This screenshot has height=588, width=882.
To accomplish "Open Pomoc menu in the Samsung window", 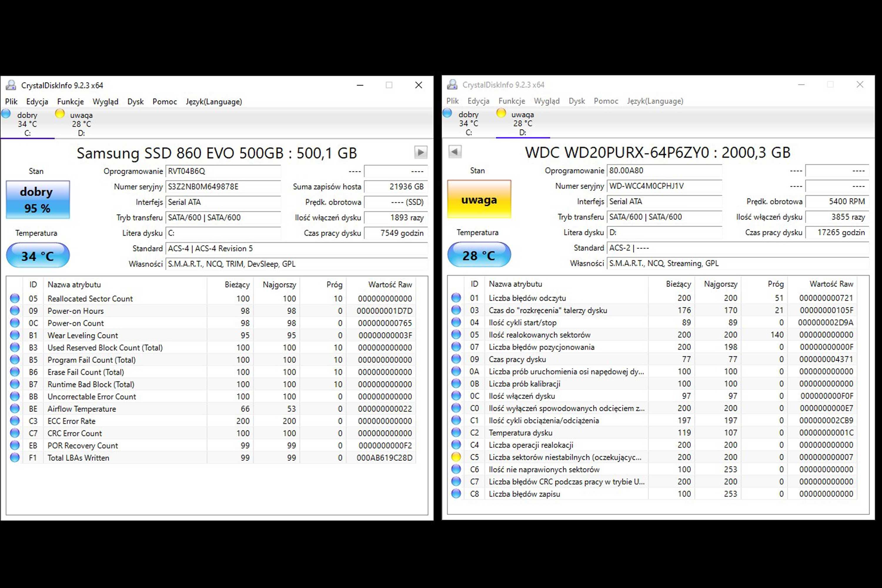I will click(165, 102).
